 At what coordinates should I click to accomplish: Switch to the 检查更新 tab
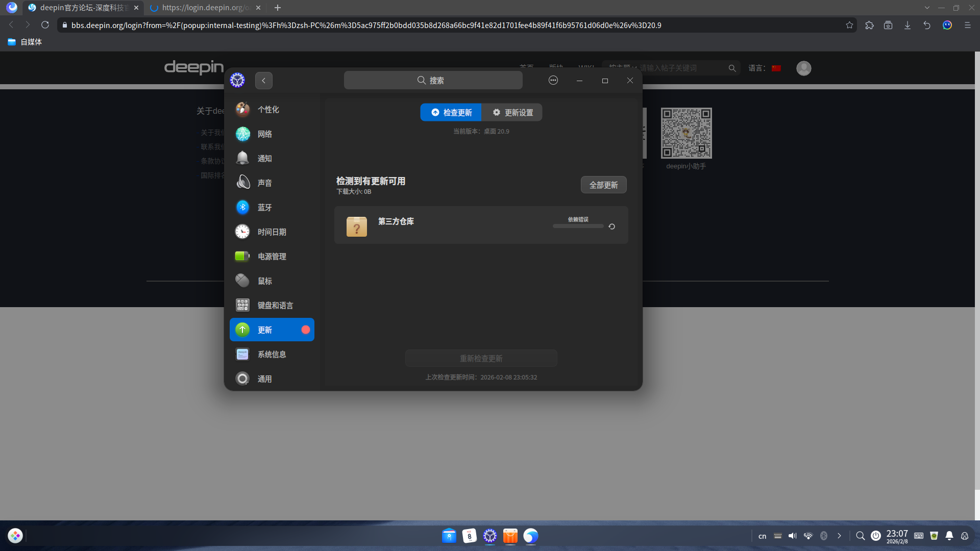tap(451, 113)
